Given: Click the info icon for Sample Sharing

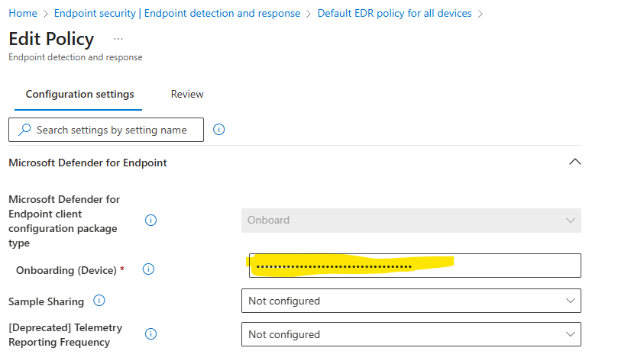Looking at the screenshot, I should click(99, 301).
